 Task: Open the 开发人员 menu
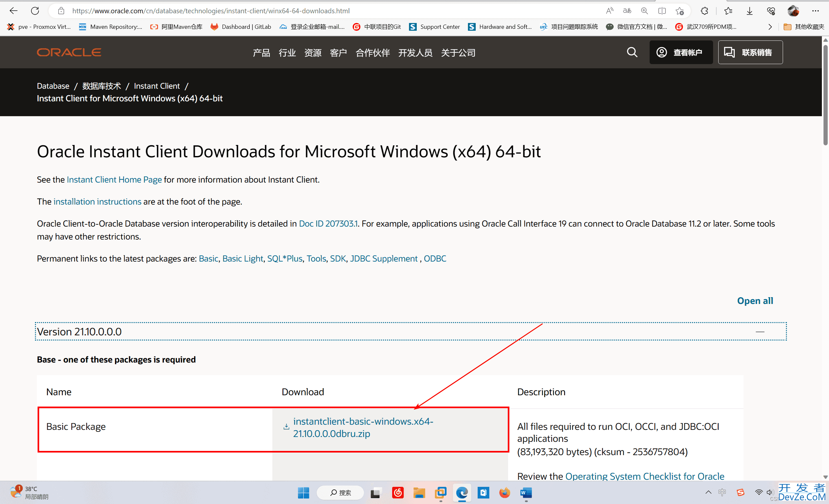tap(415, 53)
